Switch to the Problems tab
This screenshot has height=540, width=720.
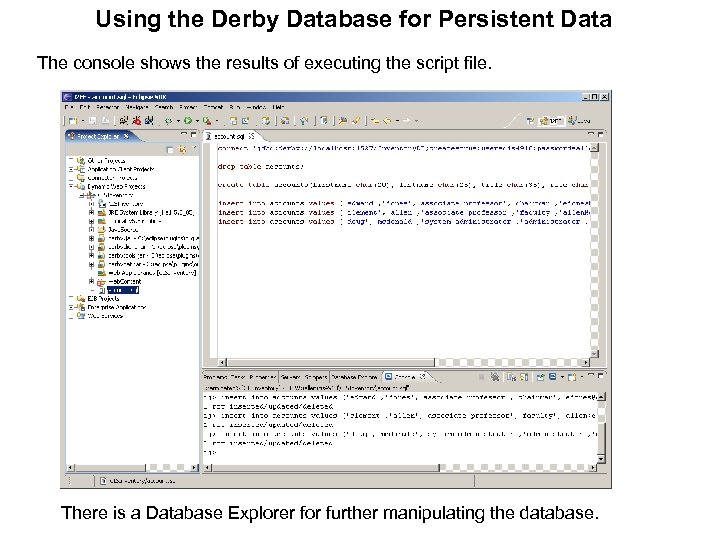click(214, 377)
